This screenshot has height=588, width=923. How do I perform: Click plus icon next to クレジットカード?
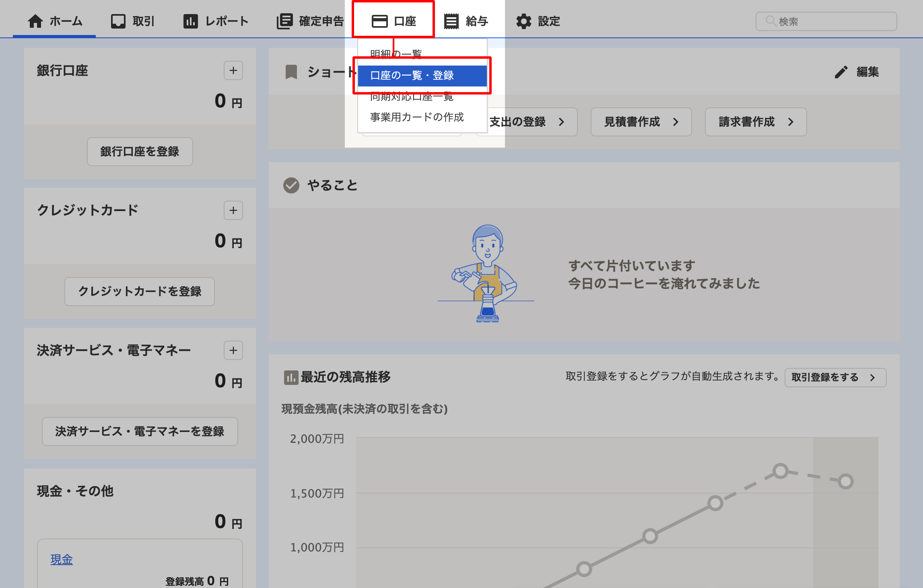(233, 210)
